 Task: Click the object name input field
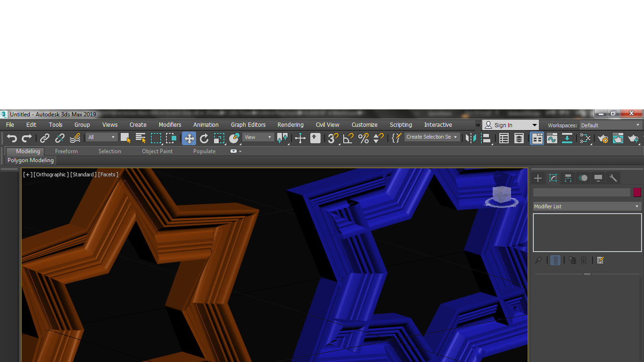(x=581, y=192)
